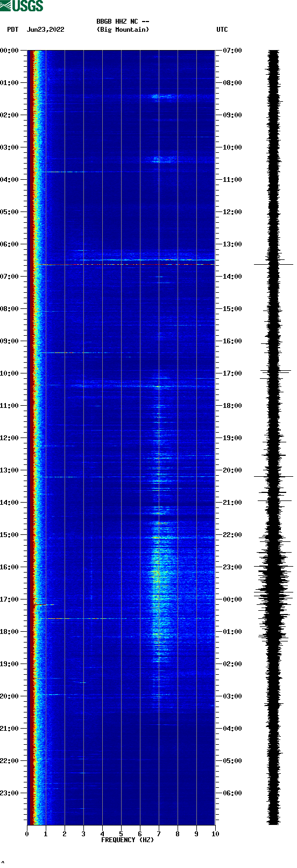This screenshot has height=868, width=297.
Task: Click the 07:00 UTC time label at top
Action: pyautogui.click(x=232, y=51)
